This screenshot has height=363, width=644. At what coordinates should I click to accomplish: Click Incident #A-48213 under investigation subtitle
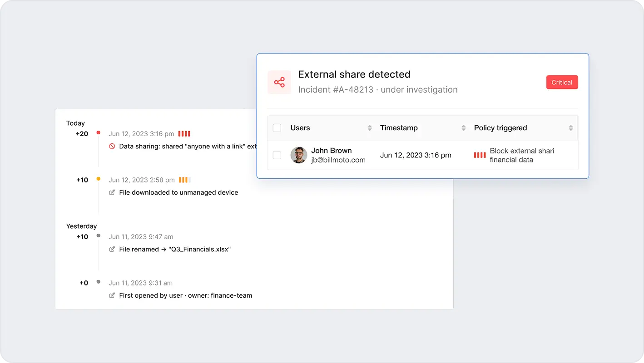(x=378, y=90)
